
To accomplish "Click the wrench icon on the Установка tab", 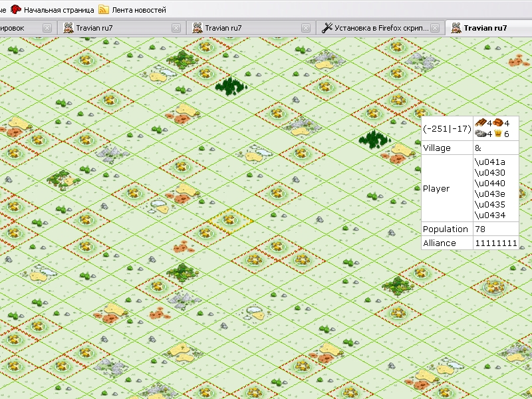I will pyautogui.click(x=327, y=28).
